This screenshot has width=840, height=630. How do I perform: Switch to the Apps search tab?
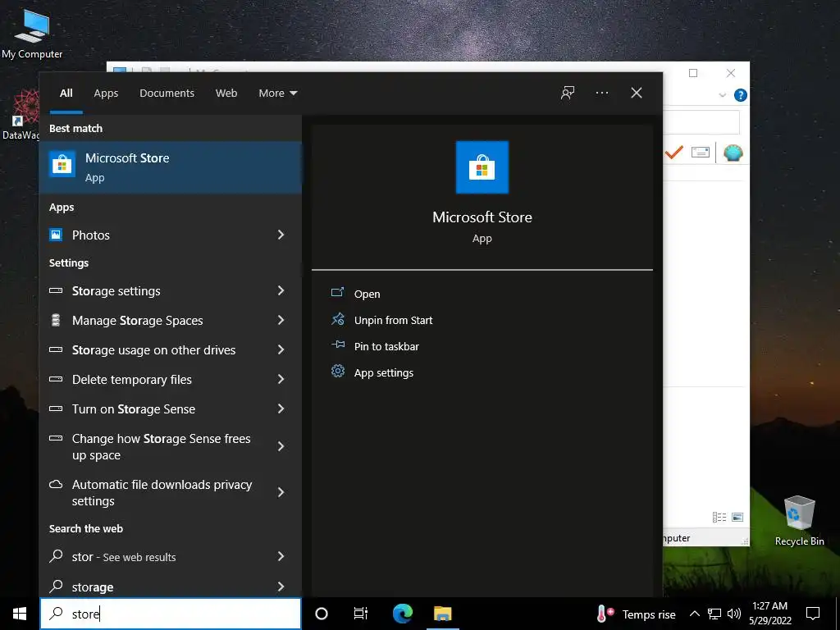[x=106, y=94]
